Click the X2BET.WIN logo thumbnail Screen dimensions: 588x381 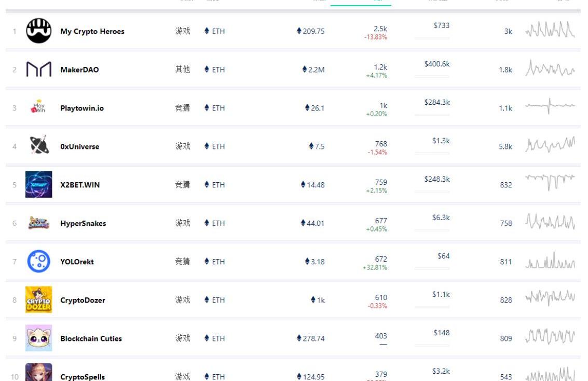39,184
